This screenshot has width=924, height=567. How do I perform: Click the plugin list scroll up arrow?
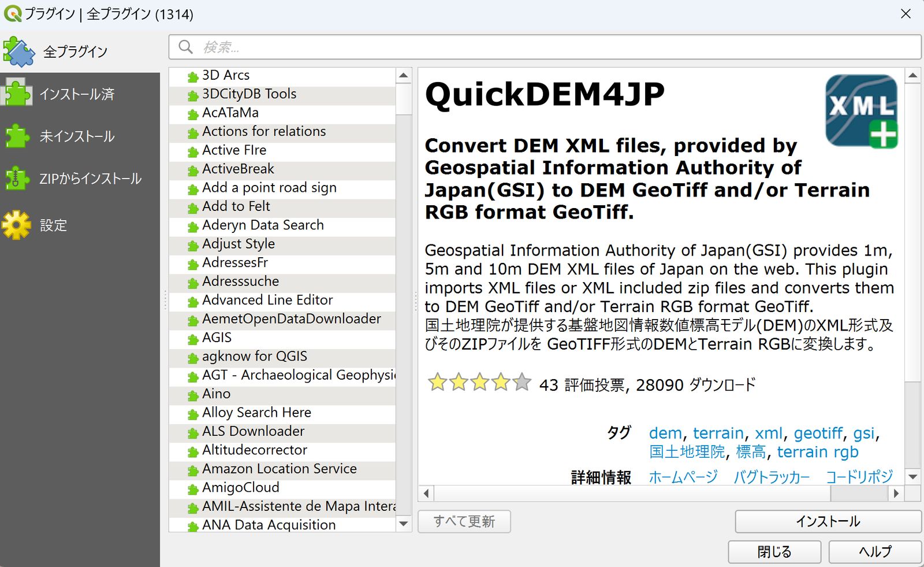click(x=404, y=75)
